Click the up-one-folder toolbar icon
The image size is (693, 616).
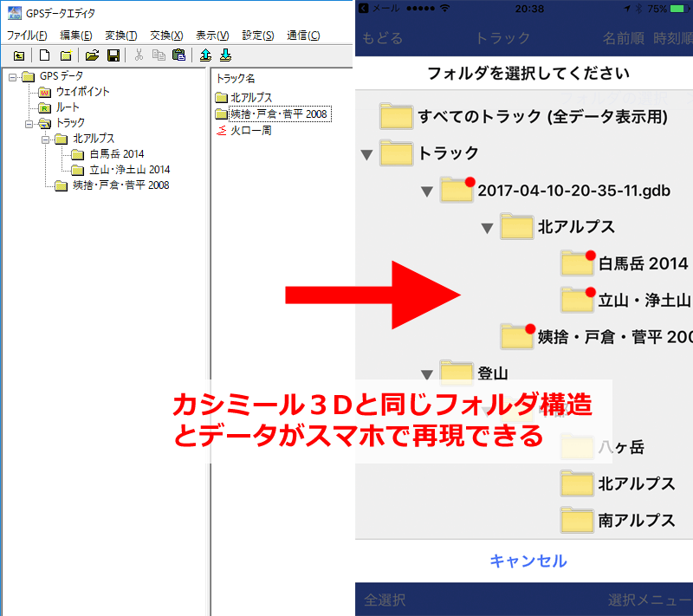click(x=19, y=55)
